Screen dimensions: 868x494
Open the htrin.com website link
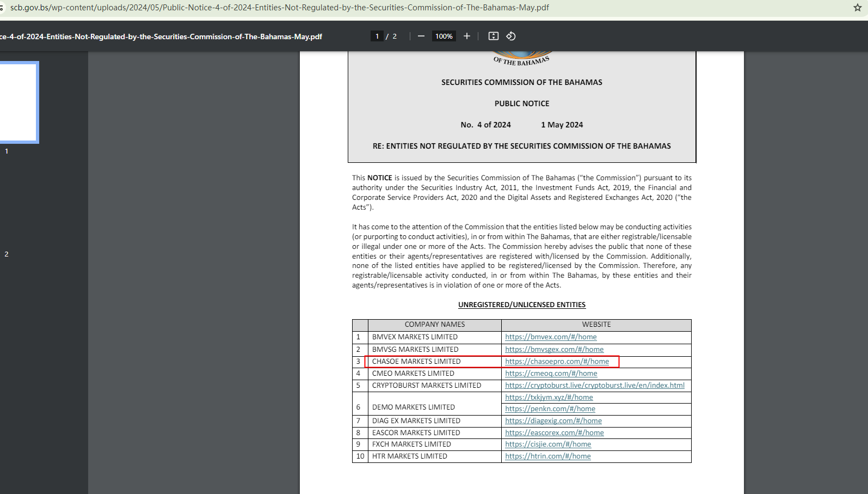[x=547, y=456]
